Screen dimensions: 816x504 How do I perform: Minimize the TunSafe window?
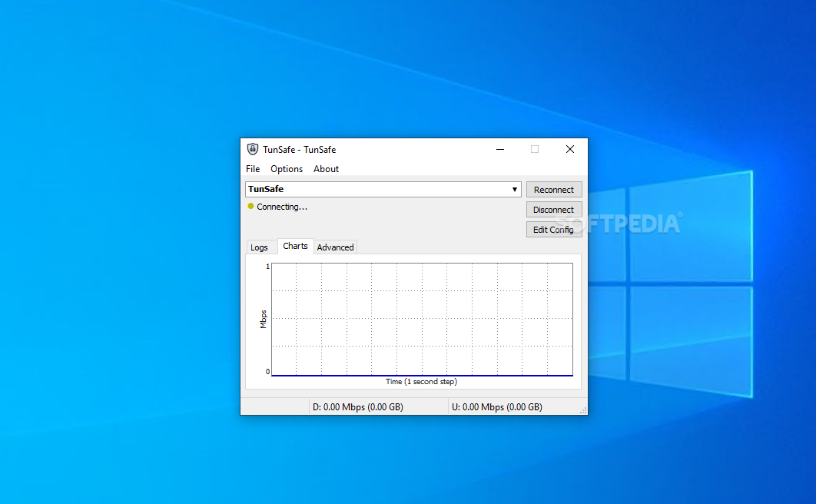point(500,149)
